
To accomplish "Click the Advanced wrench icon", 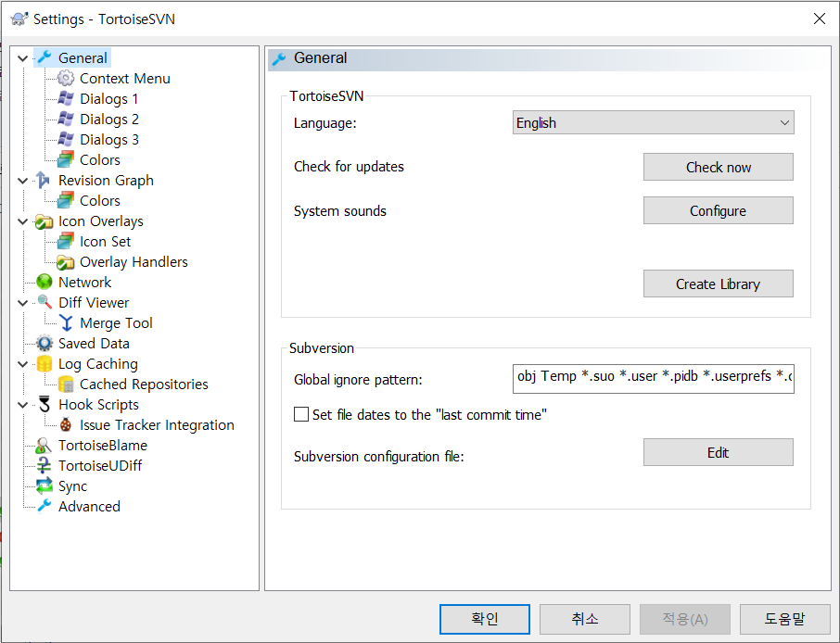I will pyautogui.click(x=44, y=506).
